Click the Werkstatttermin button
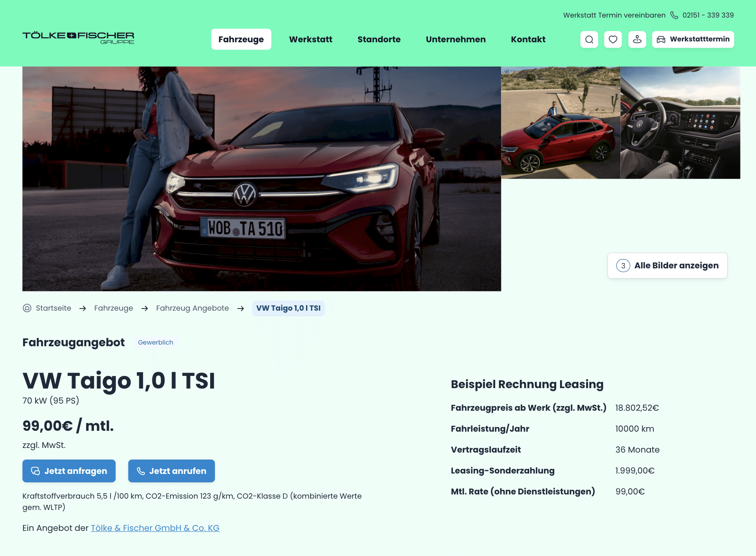Viewport: 756px width, 556px height. click(693, 39)
